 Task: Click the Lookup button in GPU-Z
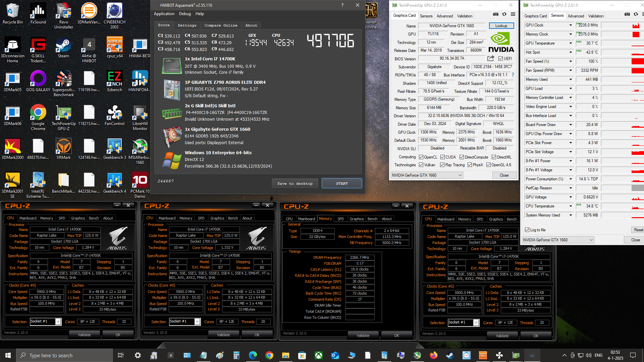tap(501, 26)
